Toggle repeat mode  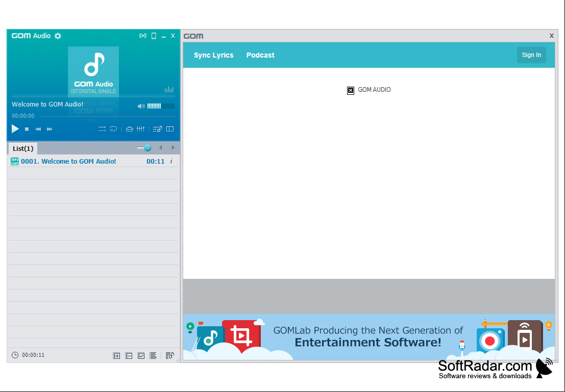(102, 129)
